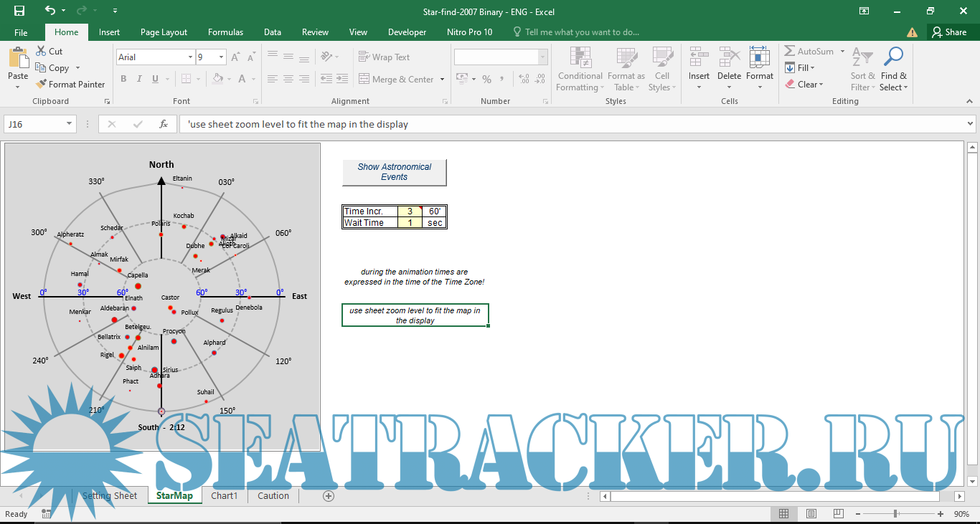Click the Format Painter tool
Screen dimensions: 980x524
[x=70, y=84]
